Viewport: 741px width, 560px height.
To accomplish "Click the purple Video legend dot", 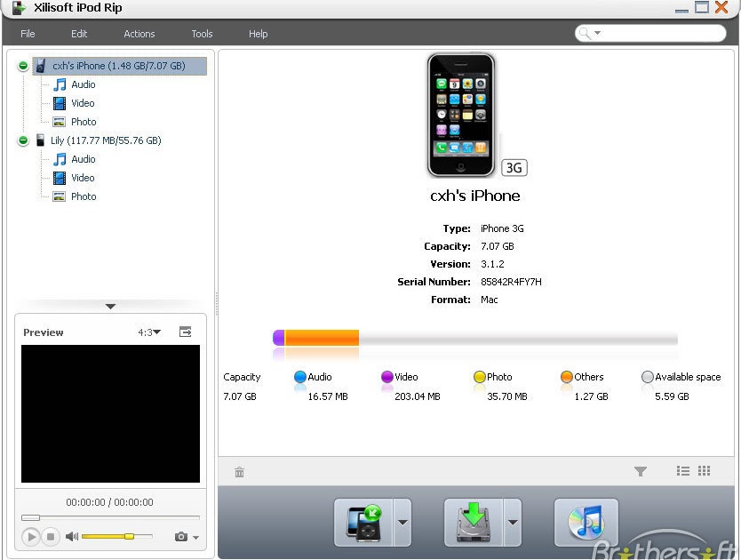I will pyautogui.click(x=387, y=377).
